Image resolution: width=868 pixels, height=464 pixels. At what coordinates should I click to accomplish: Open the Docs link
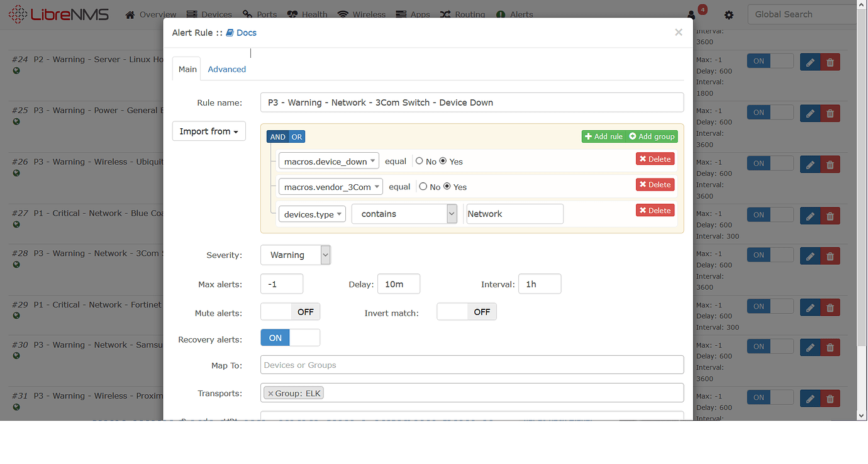242,33
